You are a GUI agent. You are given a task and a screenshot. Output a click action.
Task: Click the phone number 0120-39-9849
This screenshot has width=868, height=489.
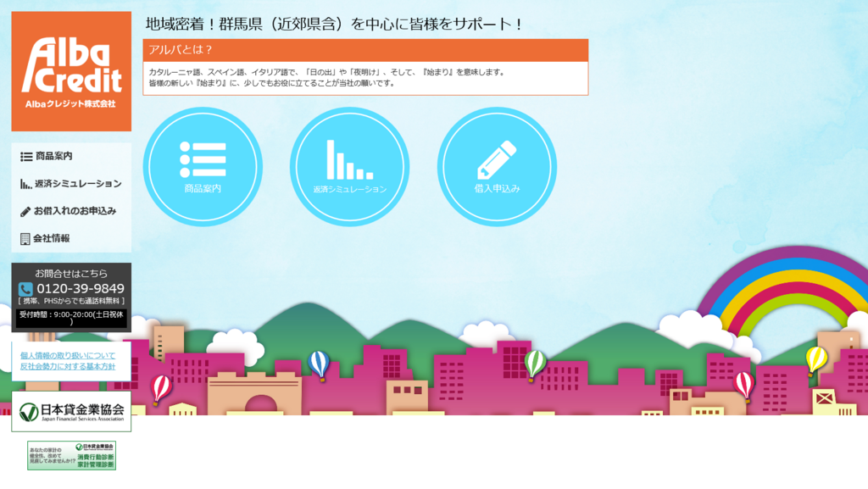(81, 289)
